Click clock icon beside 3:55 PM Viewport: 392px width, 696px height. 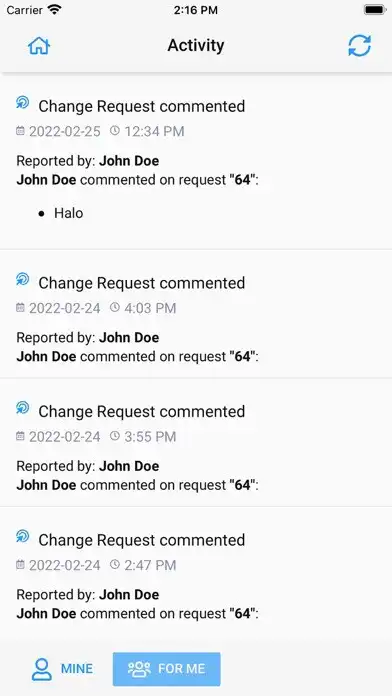click(115, 436)
